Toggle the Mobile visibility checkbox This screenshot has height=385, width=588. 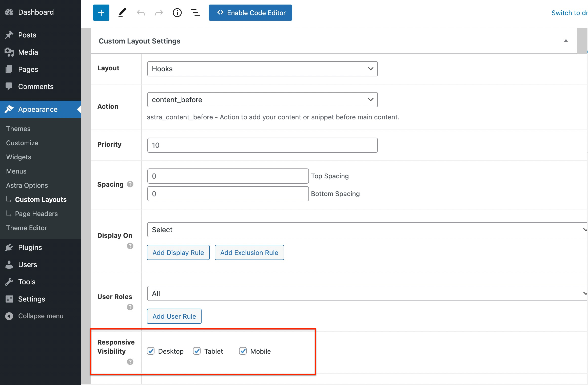click(x=243, y=351)
